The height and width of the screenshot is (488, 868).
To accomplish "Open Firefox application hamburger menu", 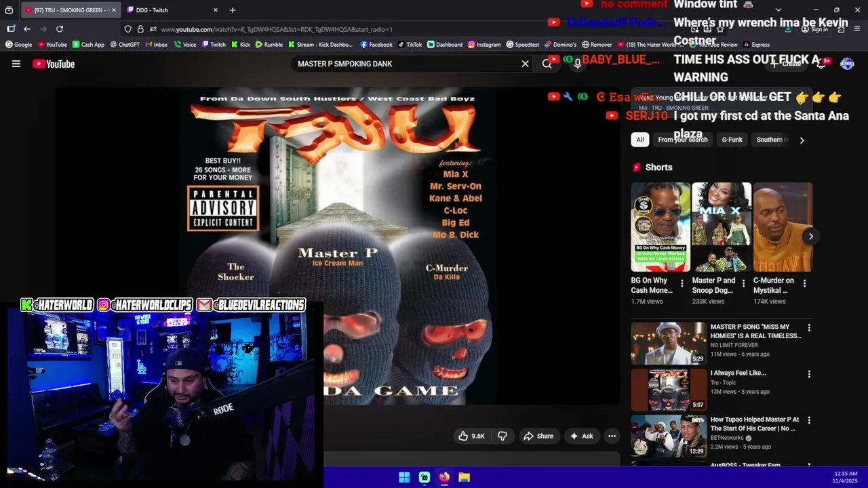I will pyautogui.click(x=857, y=29).
